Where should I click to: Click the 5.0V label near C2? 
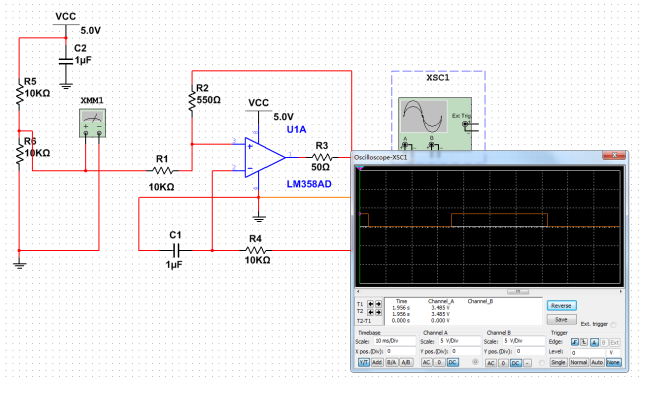[90, 31]
